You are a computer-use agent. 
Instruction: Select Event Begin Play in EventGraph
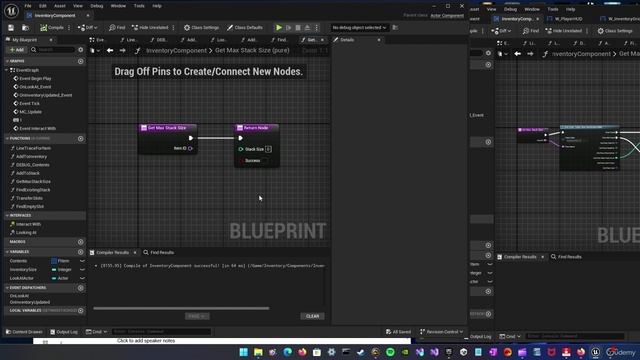[x=35, y=78]
